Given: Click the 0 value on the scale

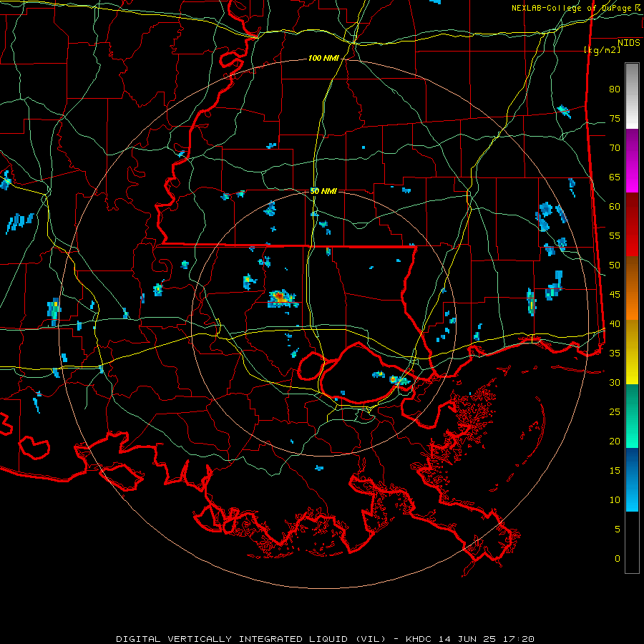Looking at the screenshot, I should 618,559.
